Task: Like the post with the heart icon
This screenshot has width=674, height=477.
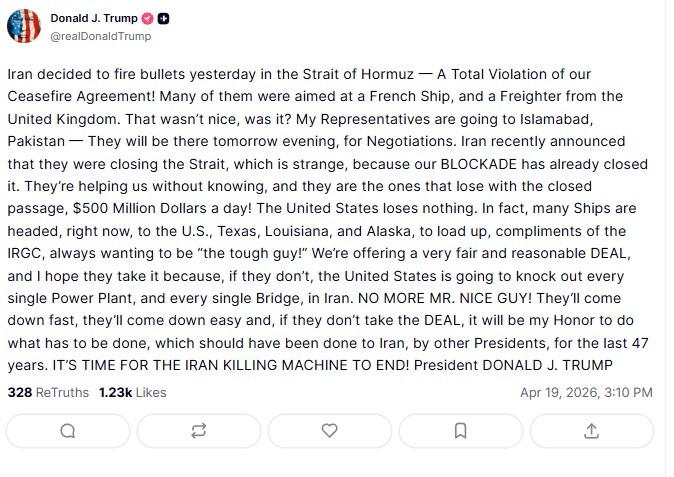Action: pos(329,430)
